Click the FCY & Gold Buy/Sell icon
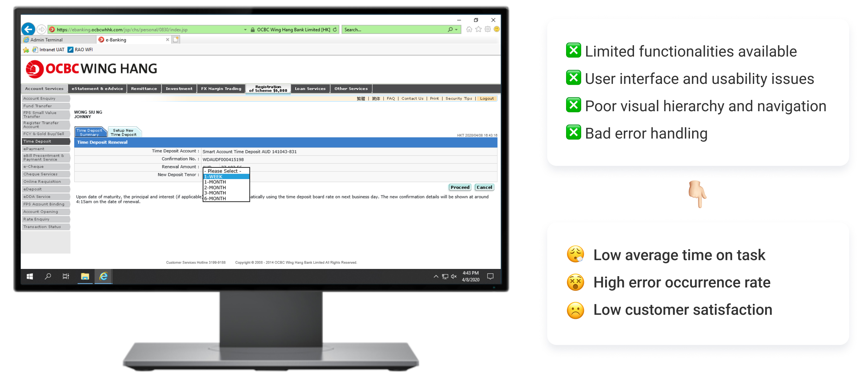 click(x=44, y=133)
